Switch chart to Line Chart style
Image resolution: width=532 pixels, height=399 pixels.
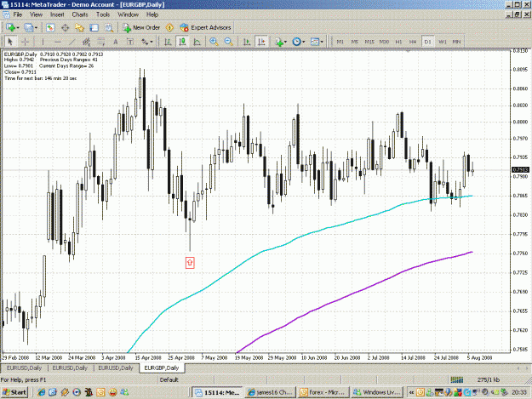click(197, 42)
